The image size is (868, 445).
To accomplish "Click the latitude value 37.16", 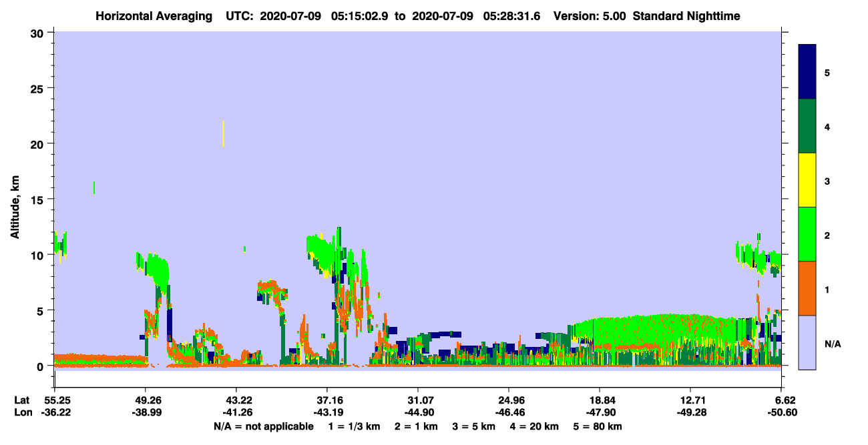I will (327, 400).
